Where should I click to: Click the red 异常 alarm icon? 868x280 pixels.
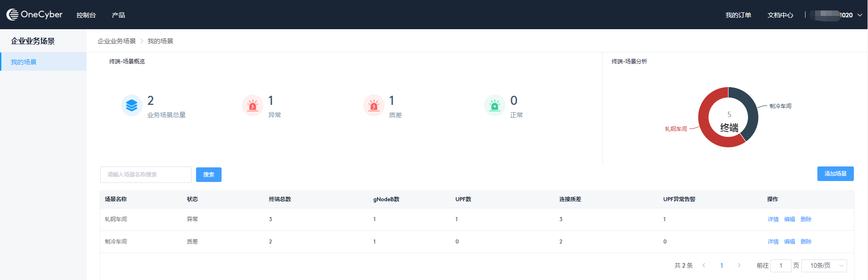coord(253,105)
